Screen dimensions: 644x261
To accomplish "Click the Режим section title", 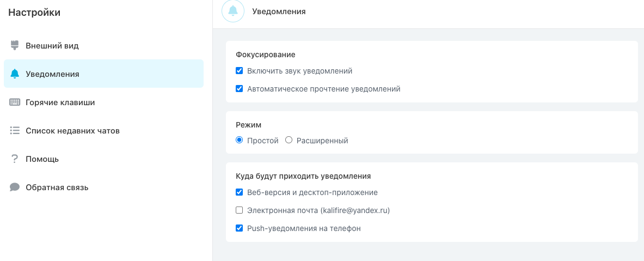I will point(248,125).
